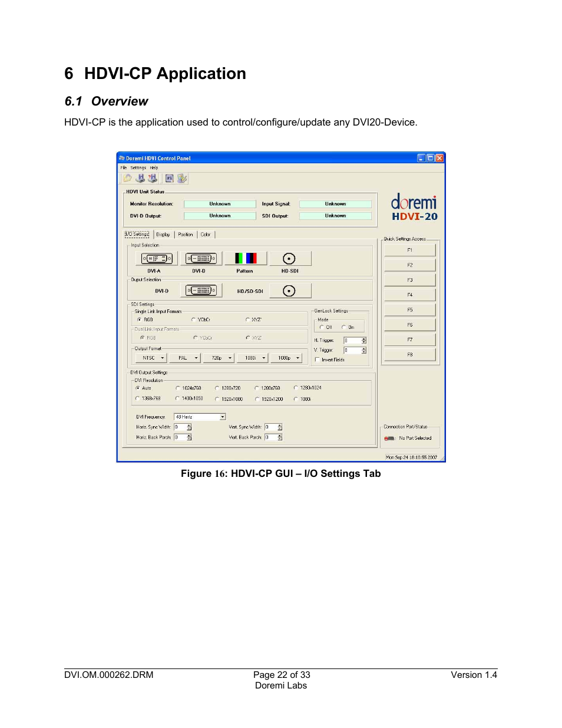Select 1920x1200 DVI resolution

[x=257, y=399]
